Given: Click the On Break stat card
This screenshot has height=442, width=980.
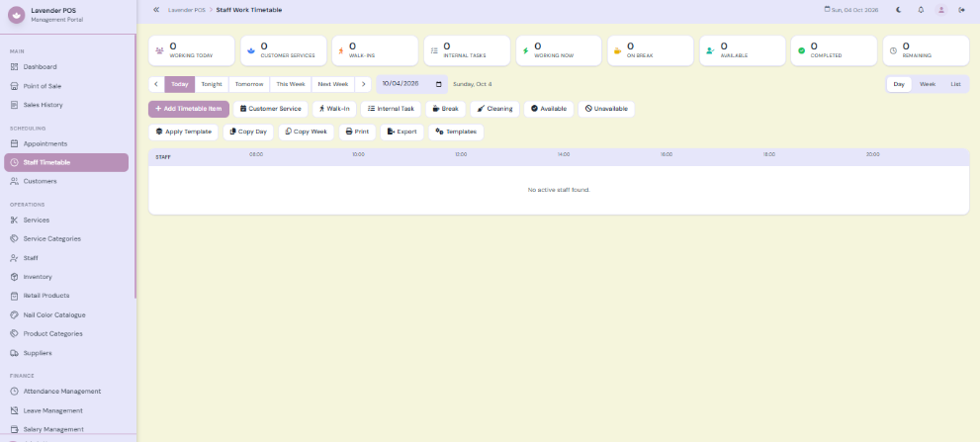Looking at the screenshot, I should 651,50.
